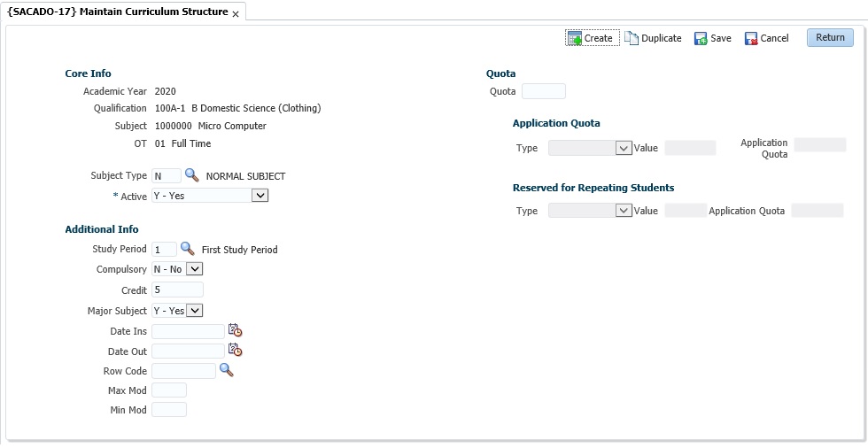This screenshot has height=448, width=868.
Task: Open Date Ins calendar picker
Action: click(x=235, y=330)
